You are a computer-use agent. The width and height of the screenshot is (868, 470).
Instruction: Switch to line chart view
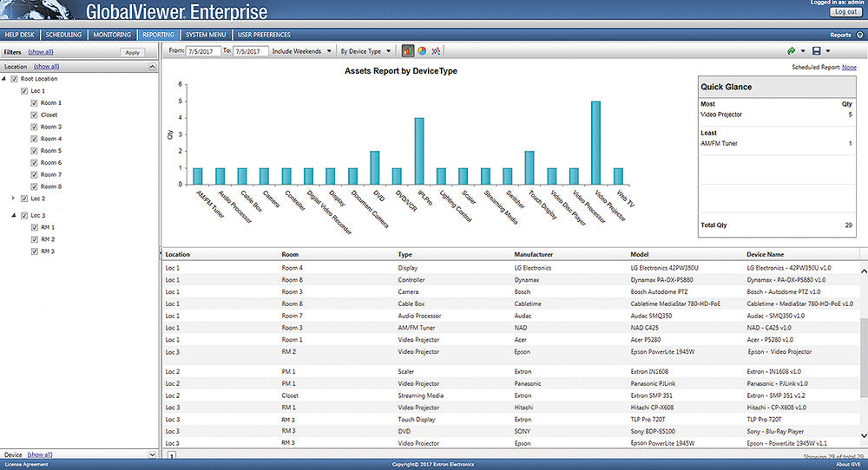pos(437,51)
